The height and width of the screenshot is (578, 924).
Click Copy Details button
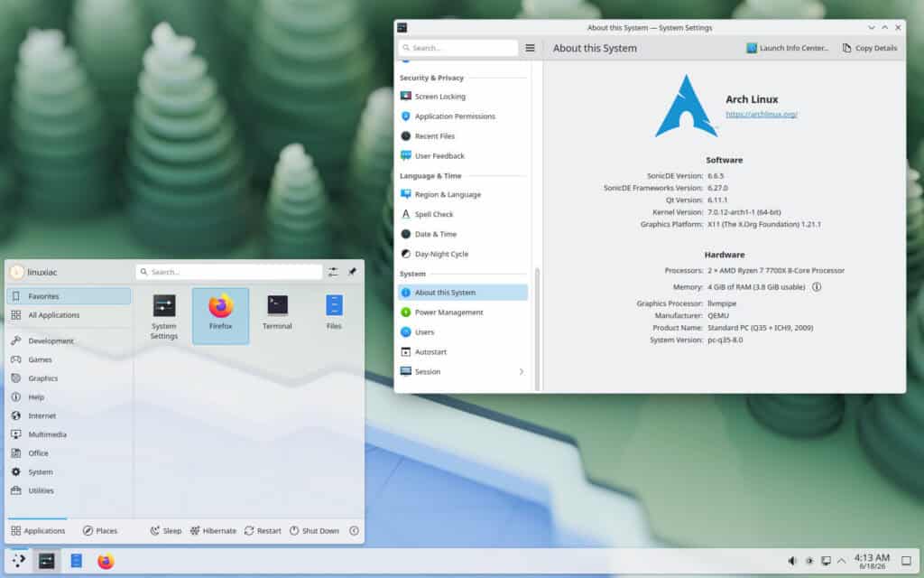[870, 48]
